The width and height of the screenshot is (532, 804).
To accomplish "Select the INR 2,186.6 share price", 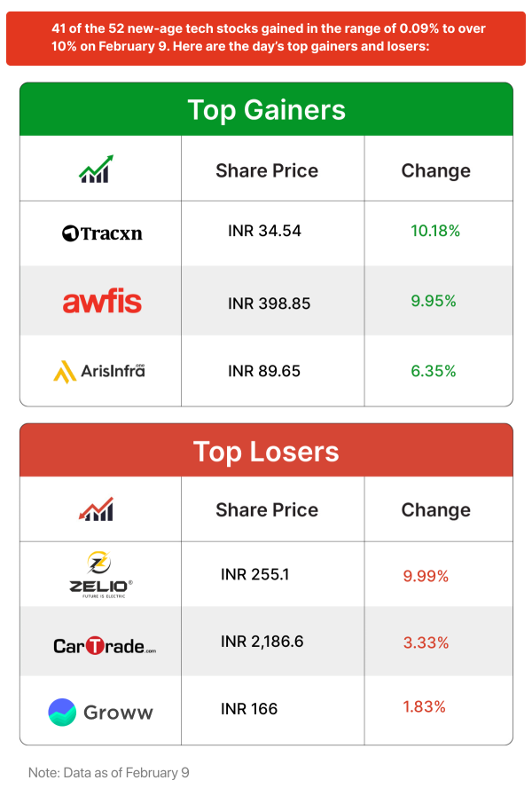I will click(x=262, y=642).
